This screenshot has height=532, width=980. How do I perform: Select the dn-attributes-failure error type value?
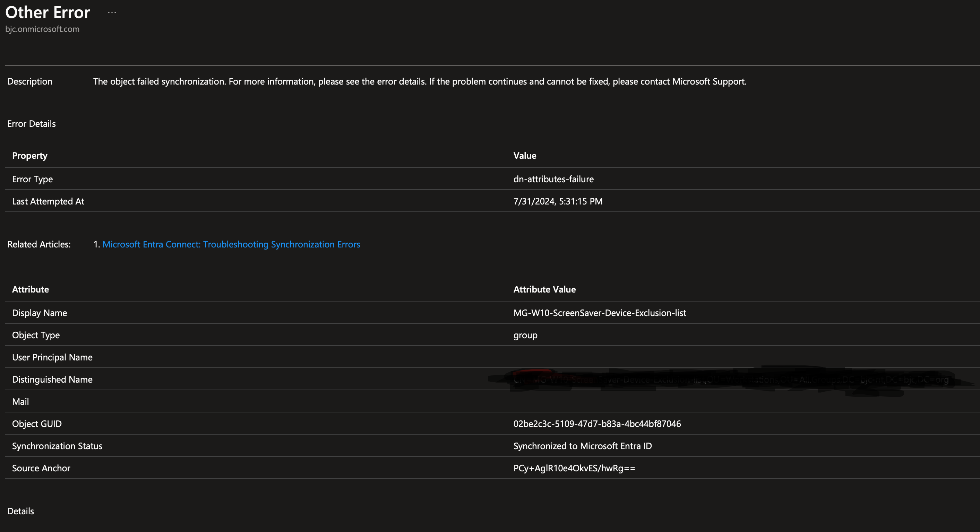point(553,179)
